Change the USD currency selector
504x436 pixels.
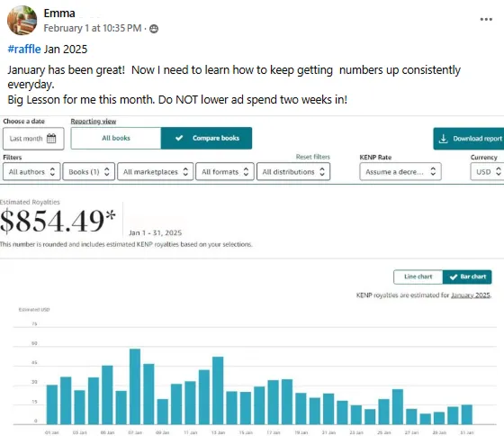[487, 172]
